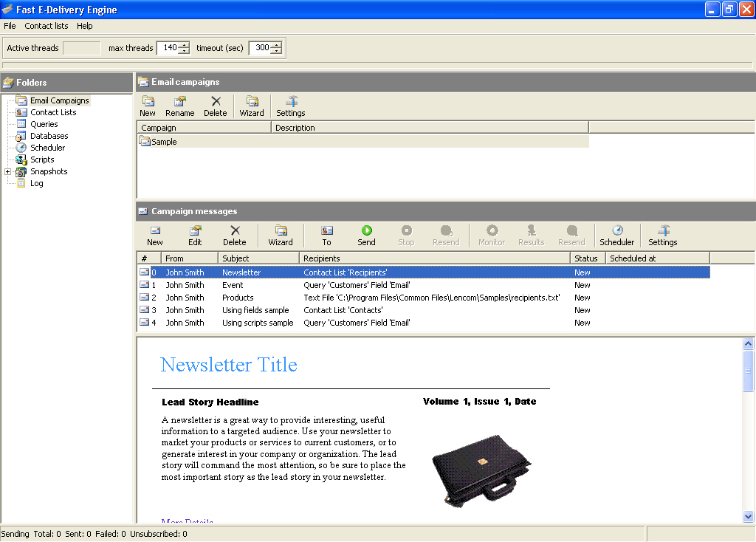Click the Active threads field
756x542 pixels.
82,48
